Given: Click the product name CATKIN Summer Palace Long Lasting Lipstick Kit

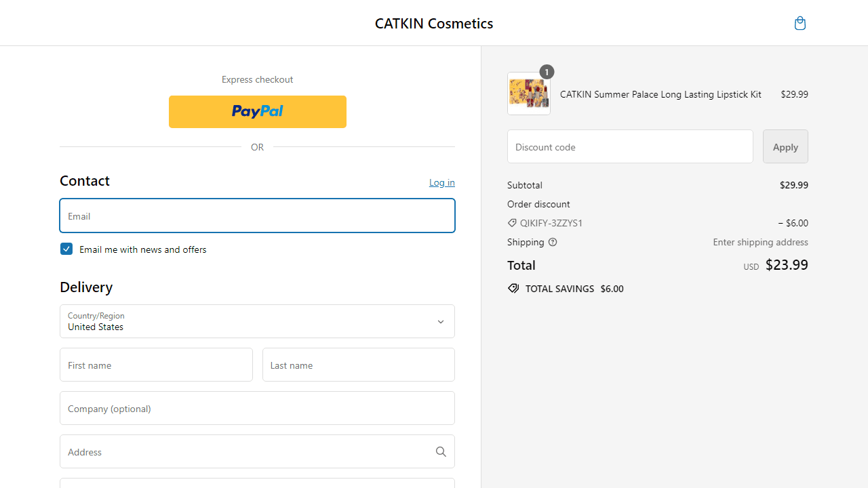Looking at the screenshot, I should pos(660,94).
